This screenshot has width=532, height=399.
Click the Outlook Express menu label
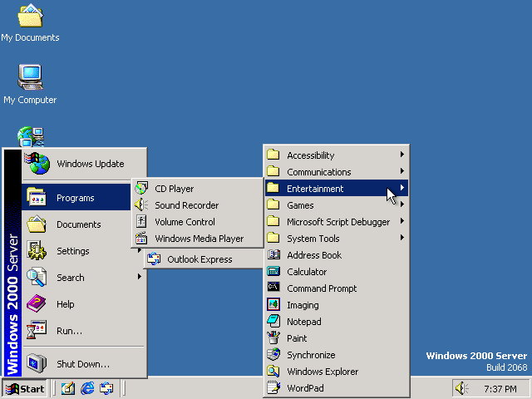tap(199, 259)
